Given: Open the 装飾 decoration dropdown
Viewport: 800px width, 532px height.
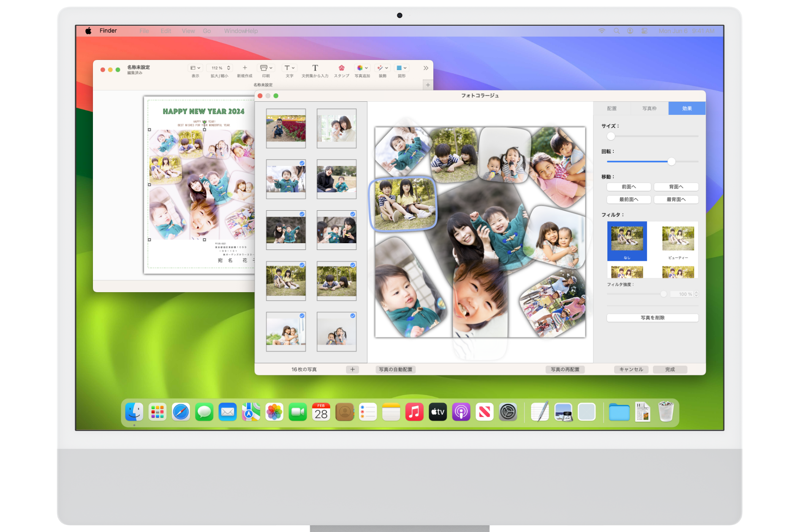Looking at the screenshot, I should tap(383, 68).
